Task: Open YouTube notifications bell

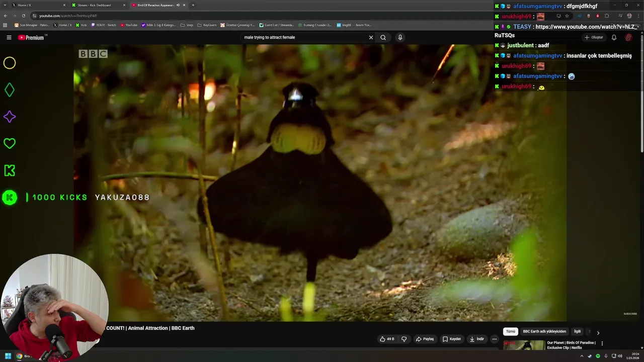Action: tap(614, 37)
